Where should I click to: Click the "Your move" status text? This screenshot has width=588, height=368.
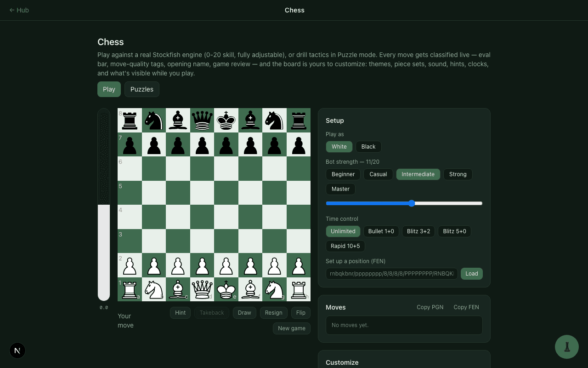pyautogui.click(x=125, y=321)
